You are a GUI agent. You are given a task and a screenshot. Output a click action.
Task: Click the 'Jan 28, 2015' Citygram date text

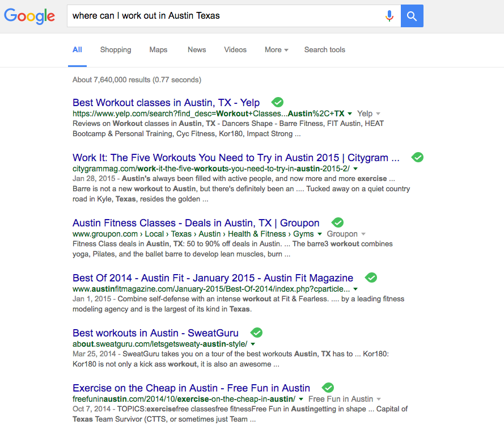[94, 179]
